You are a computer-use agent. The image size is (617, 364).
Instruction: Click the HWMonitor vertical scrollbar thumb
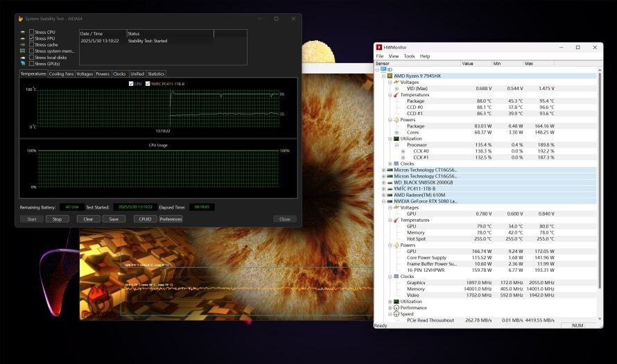pos(600,180)
